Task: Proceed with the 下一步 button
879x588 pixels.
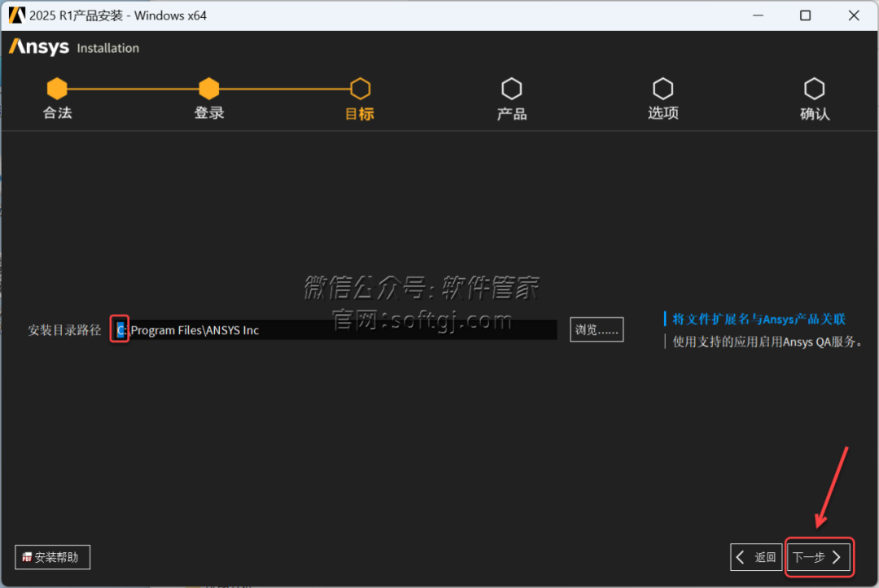Action: tap(817, 557)
